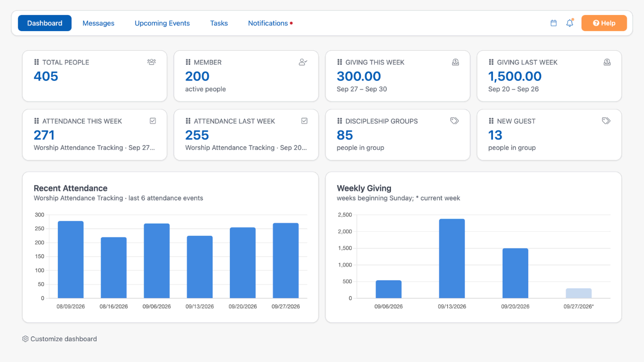Viewport: 644px width, 362px height.
Task: Grab the drag handle on Attendance Last Week card
Action: pyautogui.click(x=188, y=121)
